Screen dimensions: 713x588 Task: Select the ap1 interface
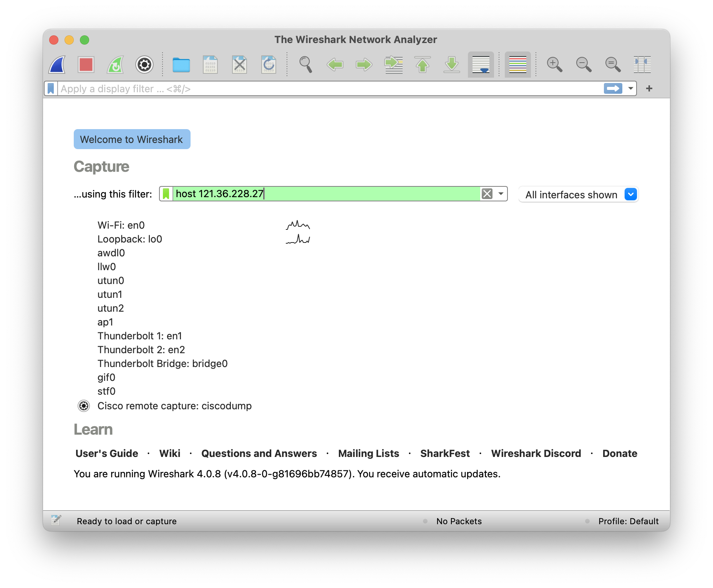click(105, 322)
